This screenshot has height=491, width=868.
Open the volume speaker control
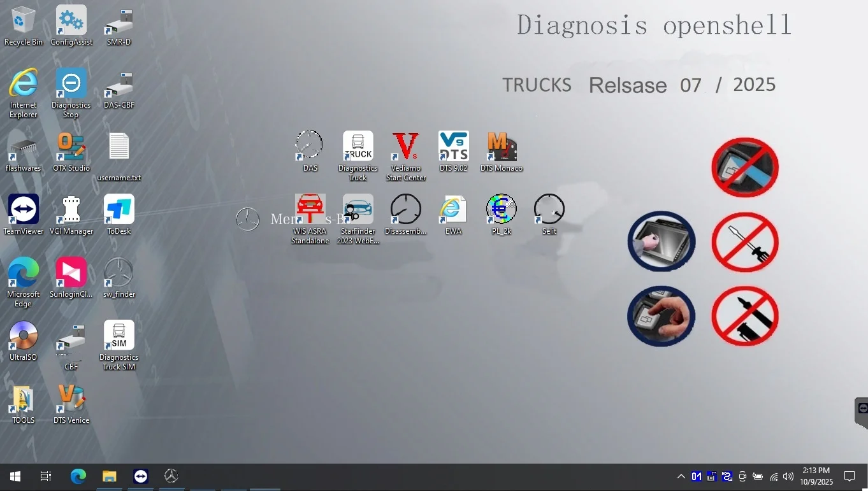[788, 476]
